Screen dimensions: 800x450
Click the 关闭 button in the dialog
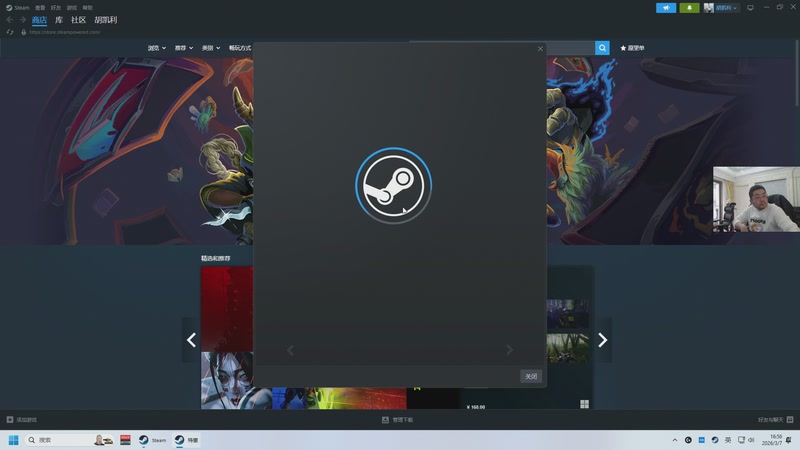coord(531,377)
